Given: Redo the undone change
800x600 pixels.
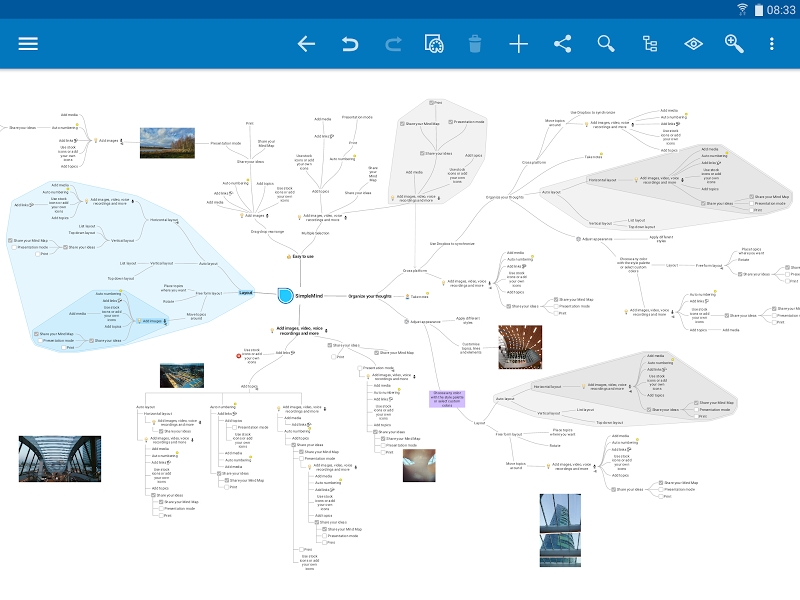Looking at the screenshot, I should 392,43.
